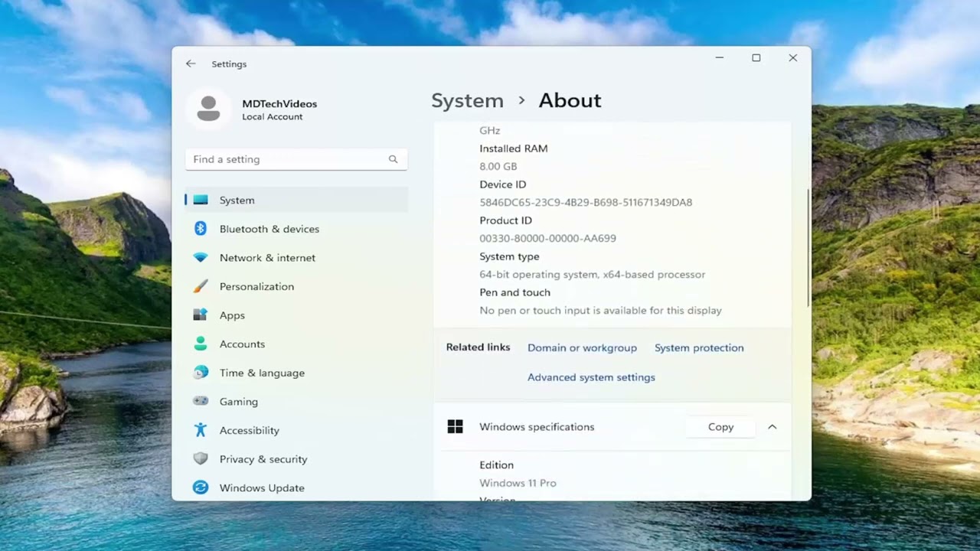Open Advanced system settings link
Screen dimensions: 980x551
(591, 377)
